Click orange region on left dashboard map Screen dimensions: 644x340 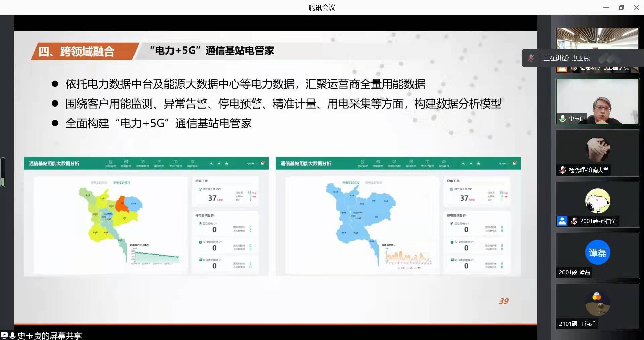pos(122,204)
